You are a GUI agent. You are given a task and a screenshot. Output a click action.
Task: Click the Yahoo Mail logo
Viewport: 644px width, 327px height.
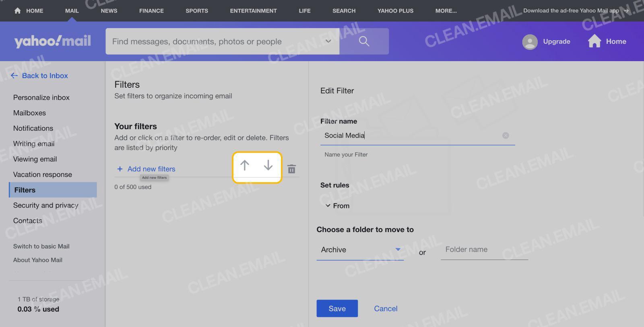(52, 41)
